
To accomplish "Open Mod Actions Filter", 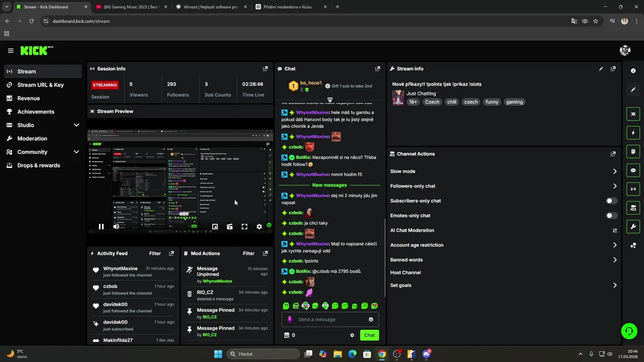I will tap(249, 253).
